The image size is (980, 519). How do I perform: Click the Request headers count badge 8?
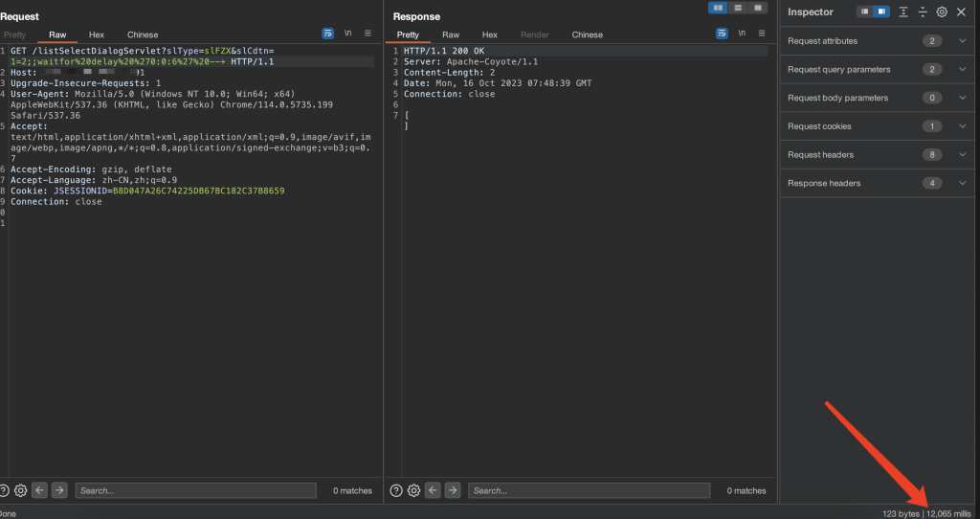932,154
